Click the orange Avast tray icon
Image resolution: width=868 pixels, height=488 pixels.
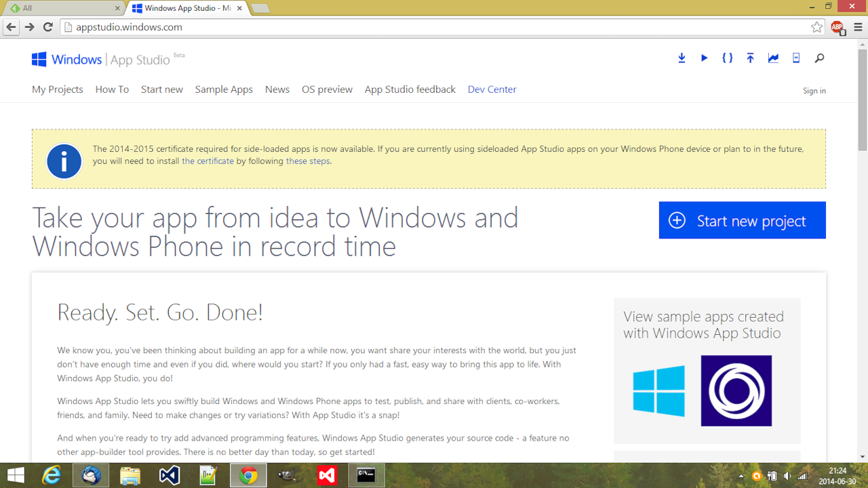(756, 476)
